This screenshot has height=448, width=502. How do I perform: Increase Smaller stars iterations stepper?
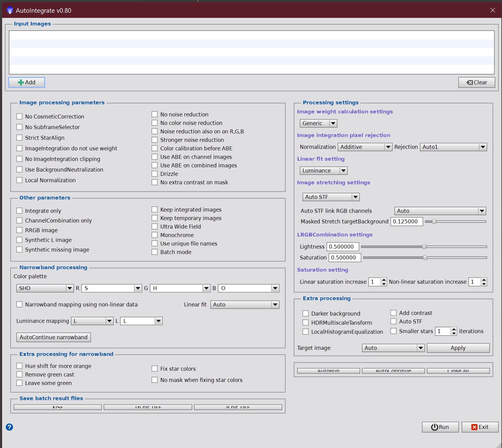pyautogui.click(x=454, y=329)
